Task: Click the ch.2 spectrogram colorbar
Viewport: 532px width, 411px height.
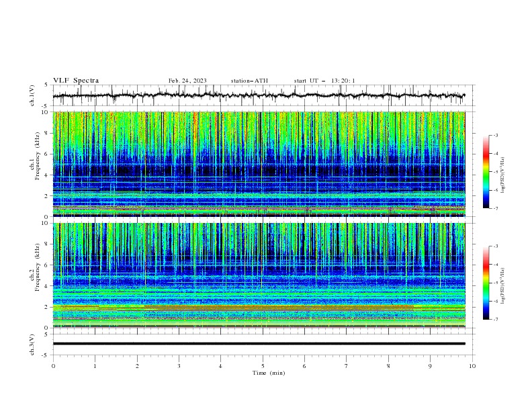Action: tap(486, 283)
